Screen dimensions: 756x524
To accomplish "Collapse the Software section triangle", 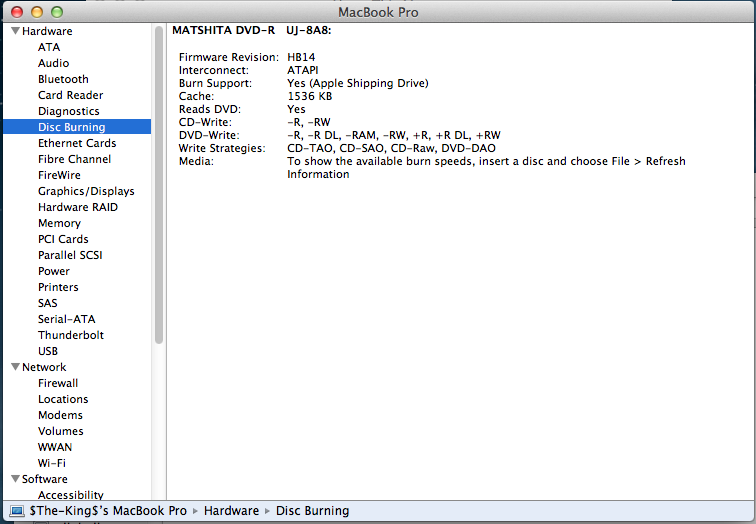I will tap(15, 479).
